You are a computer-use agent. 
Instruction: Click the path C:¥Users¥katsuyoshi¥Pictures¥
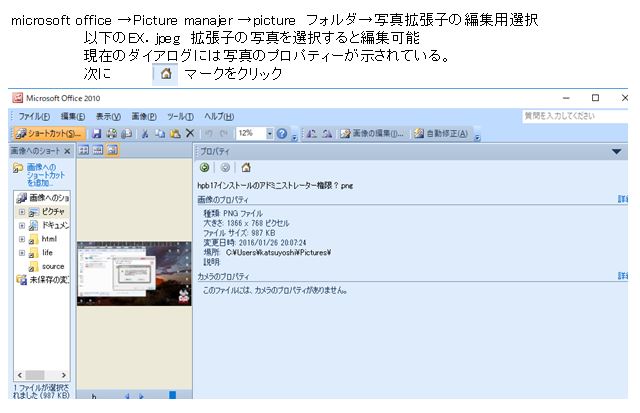point(278,253)
